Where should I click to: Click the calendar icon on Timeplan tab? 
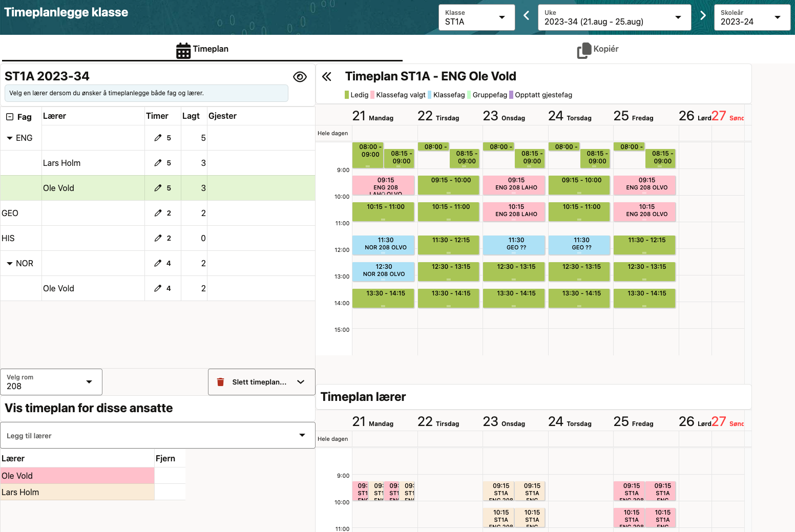pyautogui.click(x=183, y=50)
